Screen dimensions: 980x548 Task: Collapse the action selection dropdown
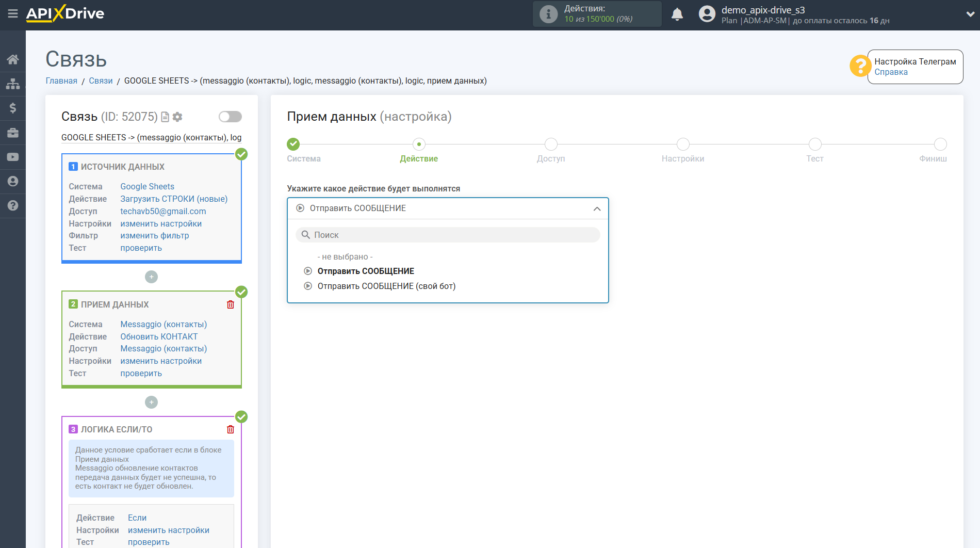[597, 208]
